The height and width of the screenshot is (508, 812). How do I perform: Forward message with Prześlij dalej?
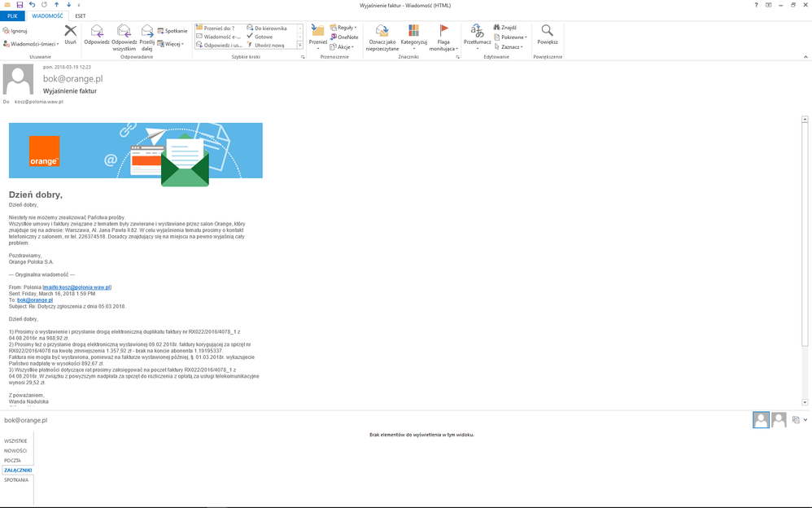click(x=147, y=36)
